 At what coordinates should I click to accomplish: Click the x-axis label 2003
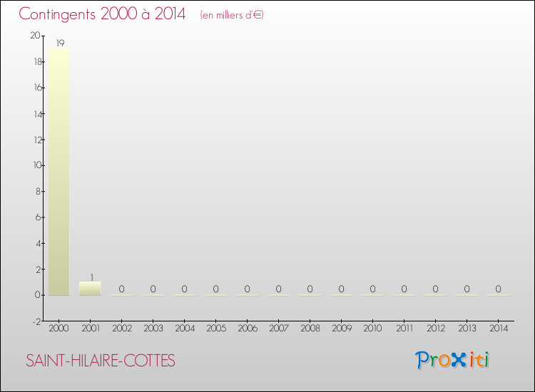(x=153, y=329)
